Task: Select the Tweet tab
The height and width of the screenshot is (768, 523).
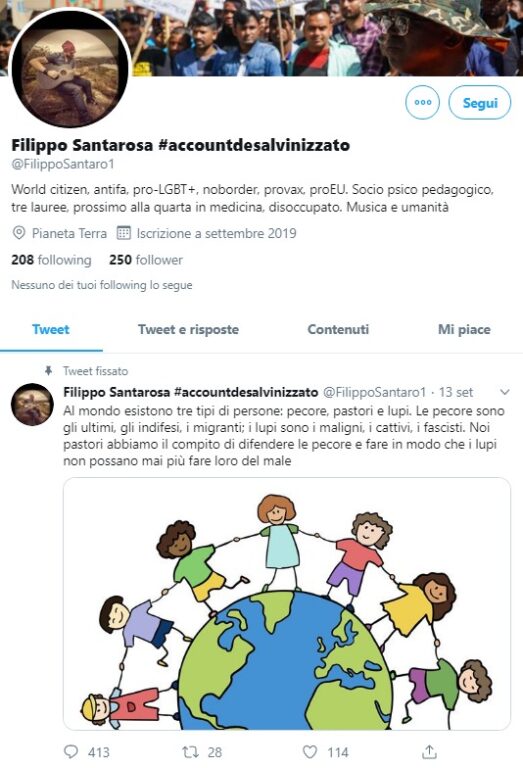Action: 51,329
